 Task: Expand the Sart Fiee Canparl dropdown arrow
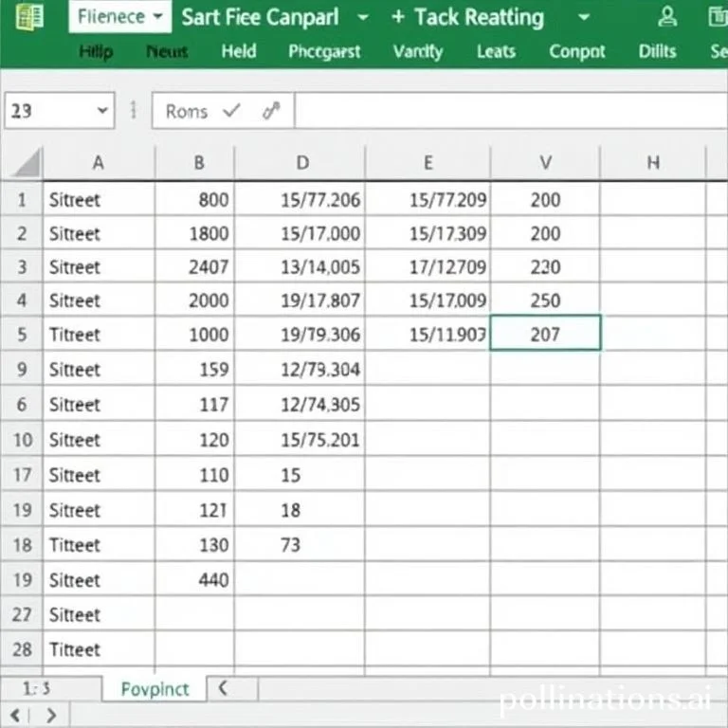coord(362,17)
